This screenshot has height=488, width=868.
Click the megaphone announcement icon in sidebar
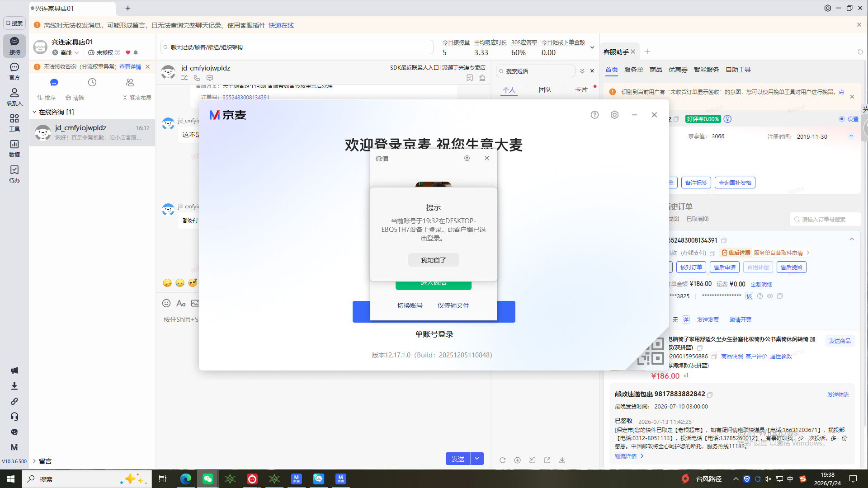[14, 371]
